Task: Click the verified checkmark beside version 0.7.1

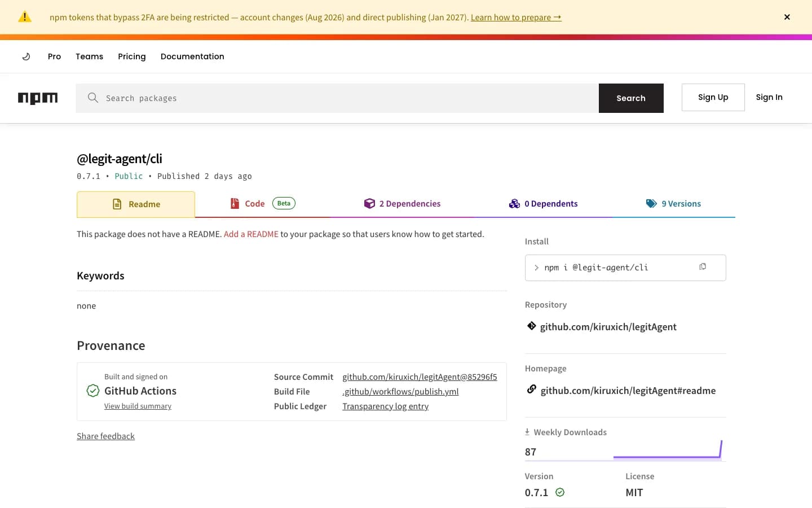Action: tap(560, 492)
